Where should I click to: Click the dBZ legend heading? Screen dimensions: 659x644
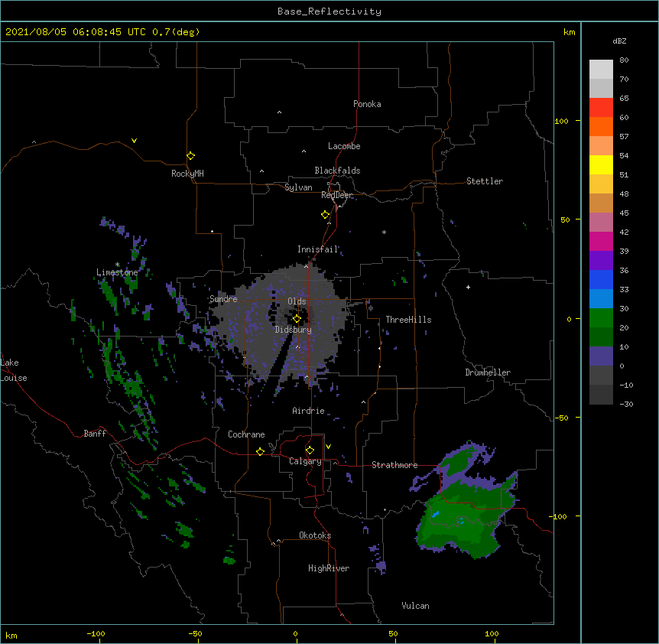pos(619,41)
